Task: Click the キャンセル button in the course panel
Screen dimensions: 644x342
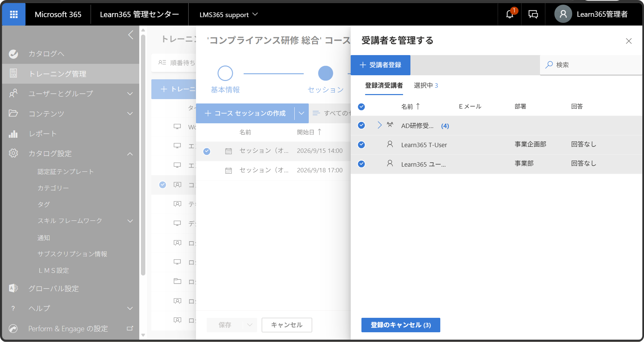Action: (287, 325)
